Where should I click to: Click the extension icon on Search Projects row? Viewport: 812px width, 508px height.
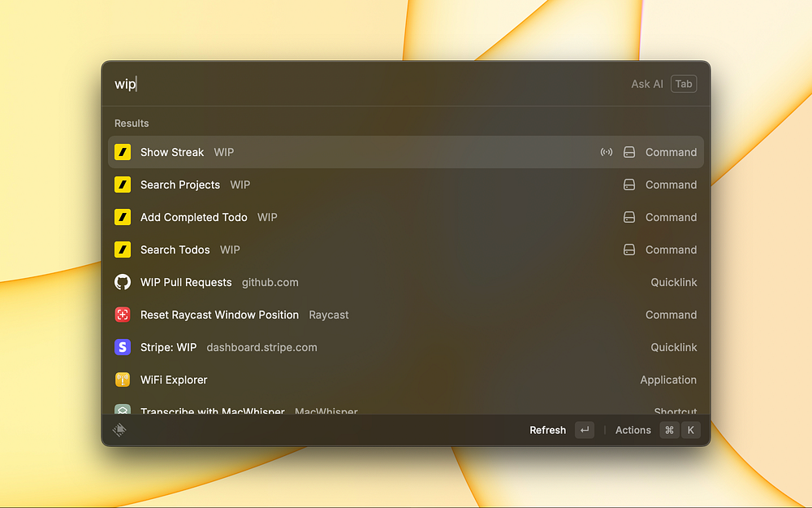tap(629, 185)
